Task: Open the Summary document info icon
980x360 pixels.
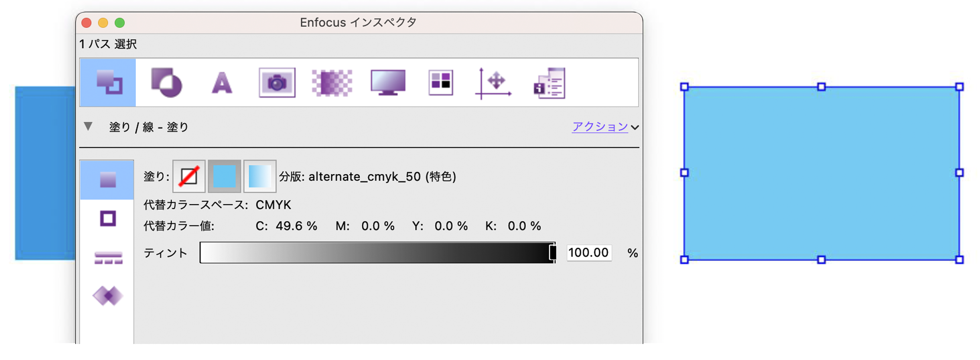Action: click(550, 83)
